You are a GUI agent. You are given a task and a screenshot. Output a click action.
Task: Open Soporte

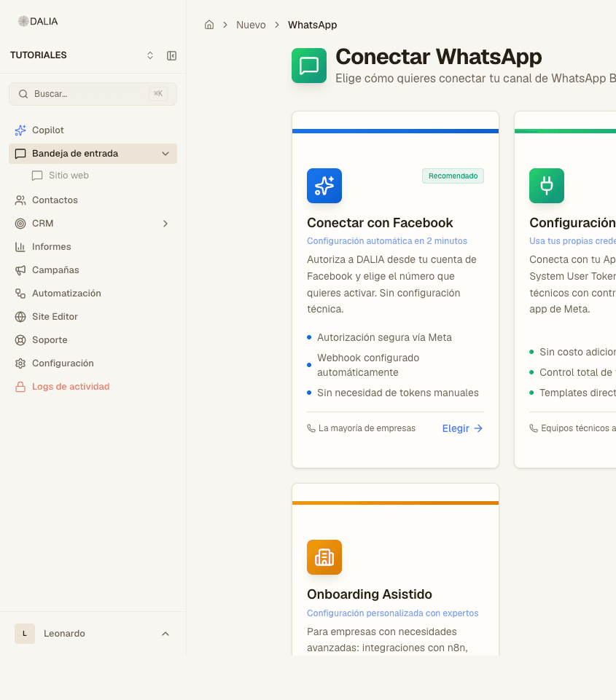93,339
